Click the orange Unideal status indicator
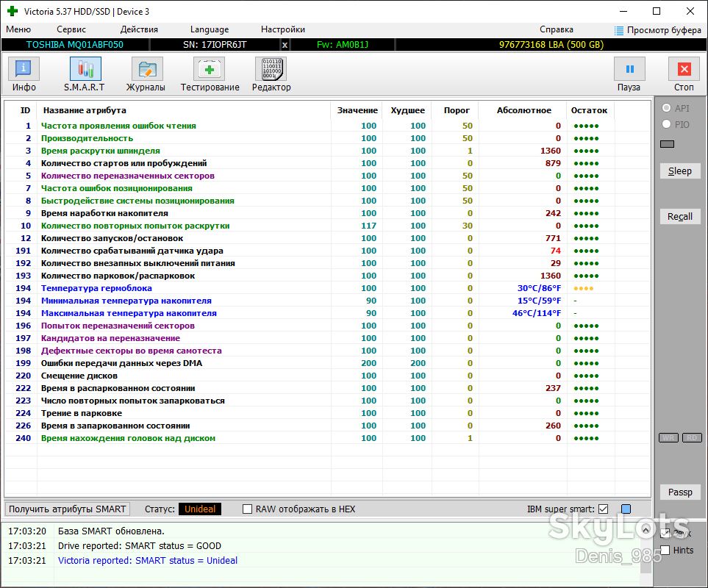This screenshot has height=588, width=708. (200, 509)
